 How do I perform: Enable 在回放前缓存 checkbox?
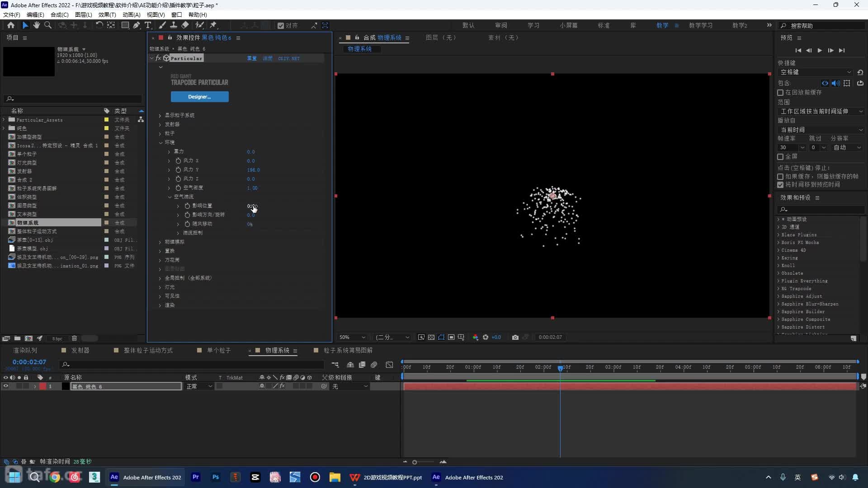click(x=780, y=93)
